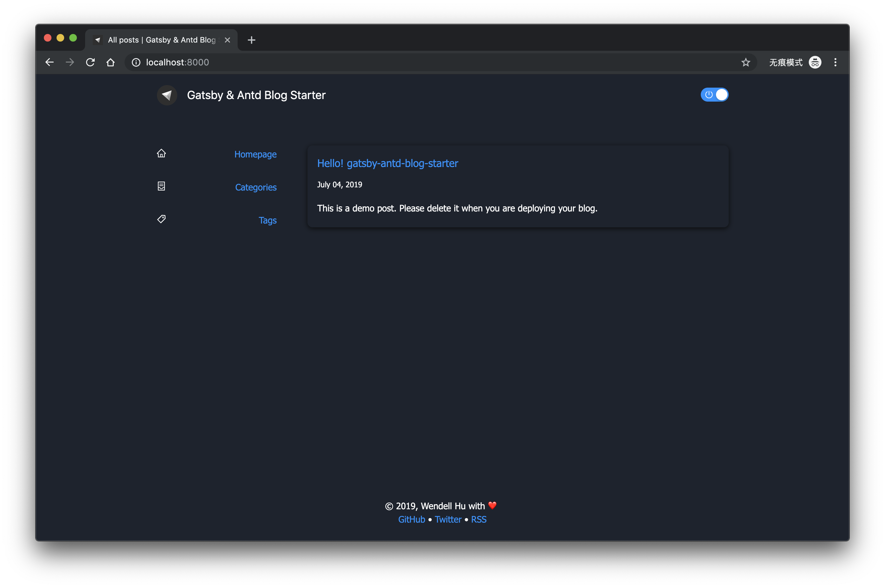Navigate back with the back arrow
Image resolution: width=885 pixels, height=588 pixels.
[x=50, y=62]
